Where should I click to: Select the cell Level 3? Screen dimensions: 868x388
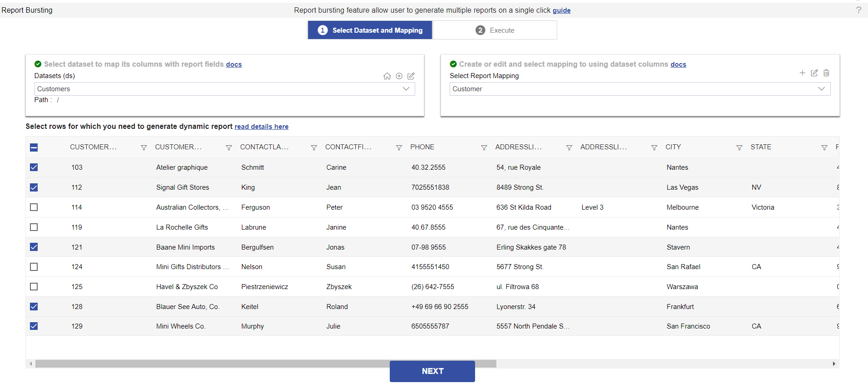tap(593, 207)
